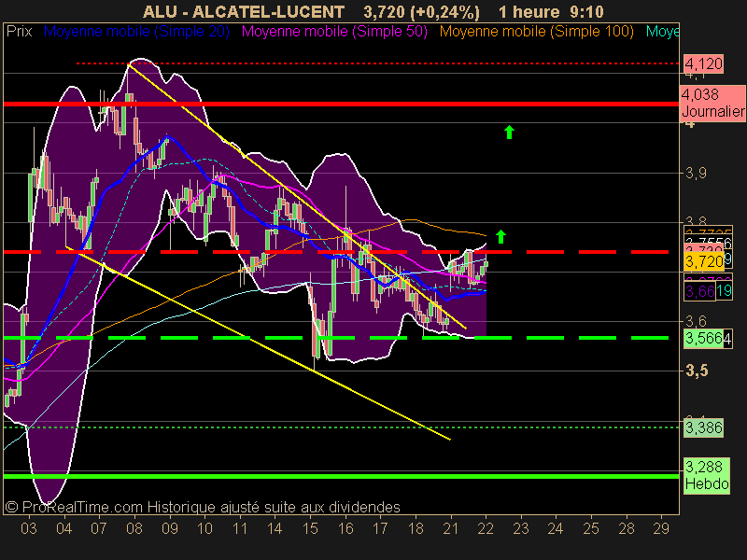Viewport: 747px width, 560px height.
Task: Click date 04 on the time axis
Action: pos(63,528)
